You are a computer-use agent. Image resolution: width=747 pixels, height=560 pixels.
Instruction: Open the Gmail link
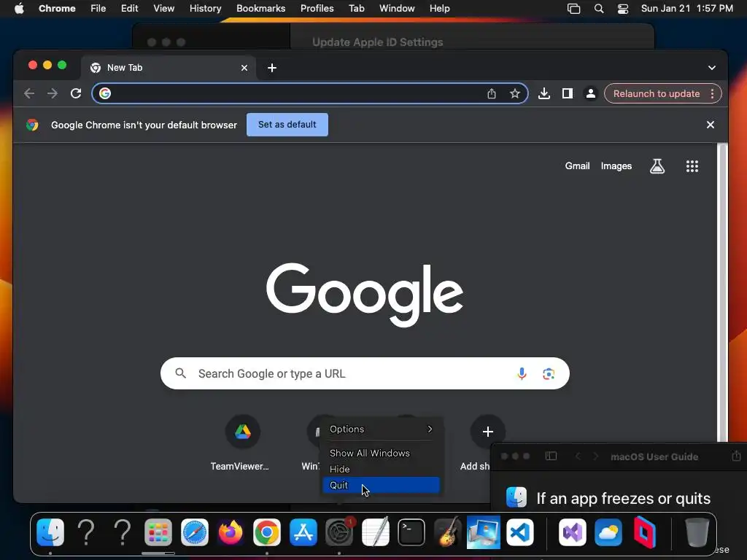[x=578, y=166]
